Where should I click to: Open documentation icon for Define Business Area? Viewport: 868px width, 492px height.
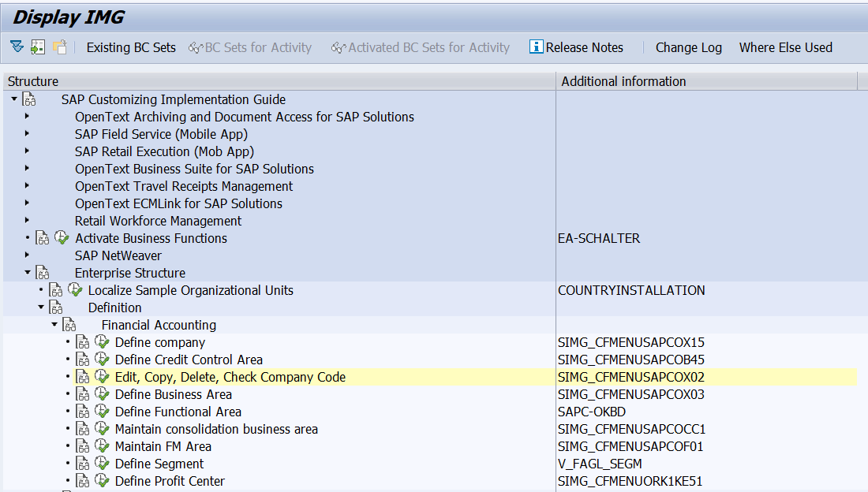tap(83, 394)
